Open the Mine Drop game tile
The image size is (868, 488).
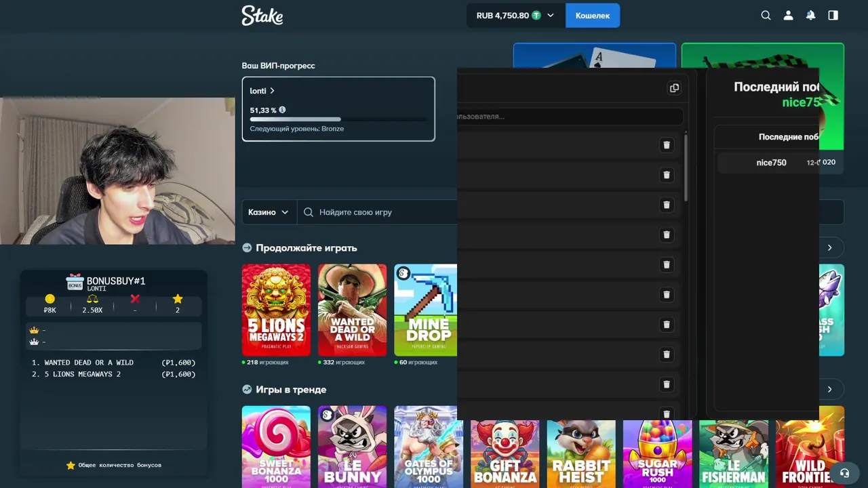[425, 310]
